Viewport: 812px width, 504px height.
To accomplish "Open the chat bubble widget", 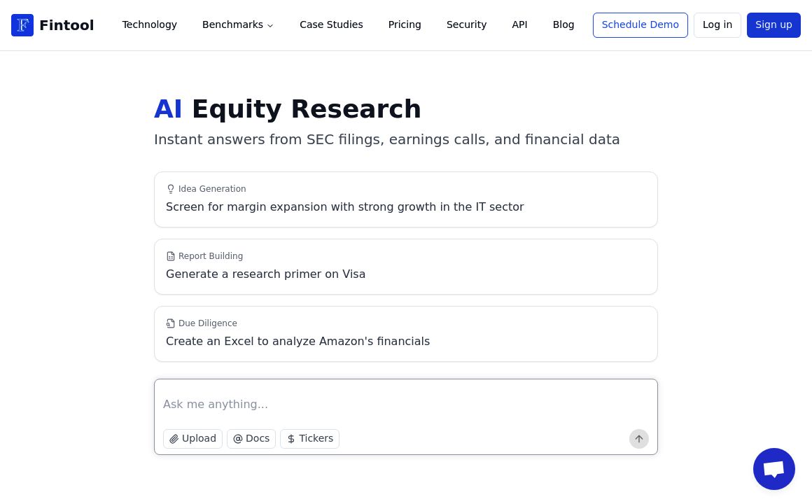I will coord(773,469).
